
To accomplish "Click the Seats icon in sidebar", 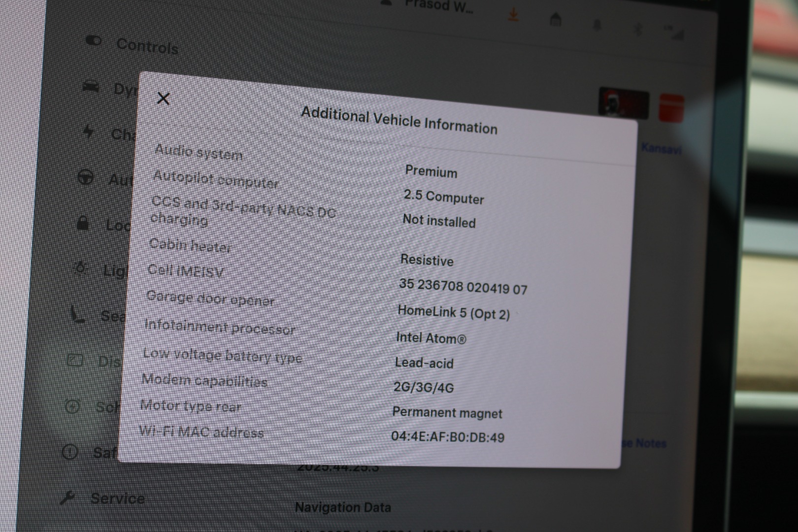I will click(78, 314).
